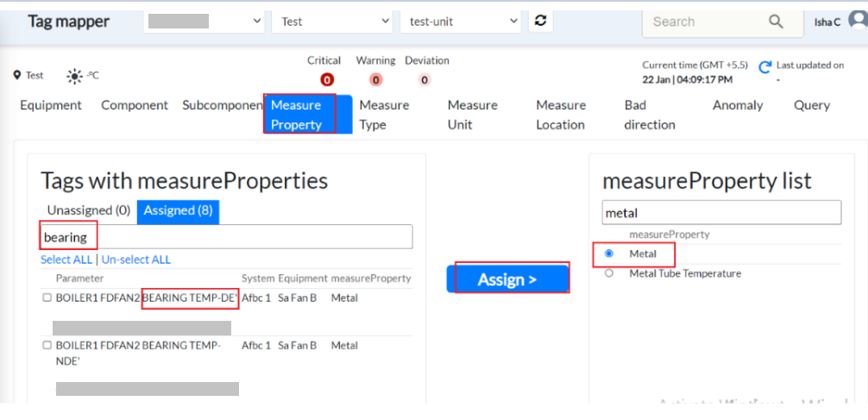Click the Last updated refresh icon

pos(764,67)
